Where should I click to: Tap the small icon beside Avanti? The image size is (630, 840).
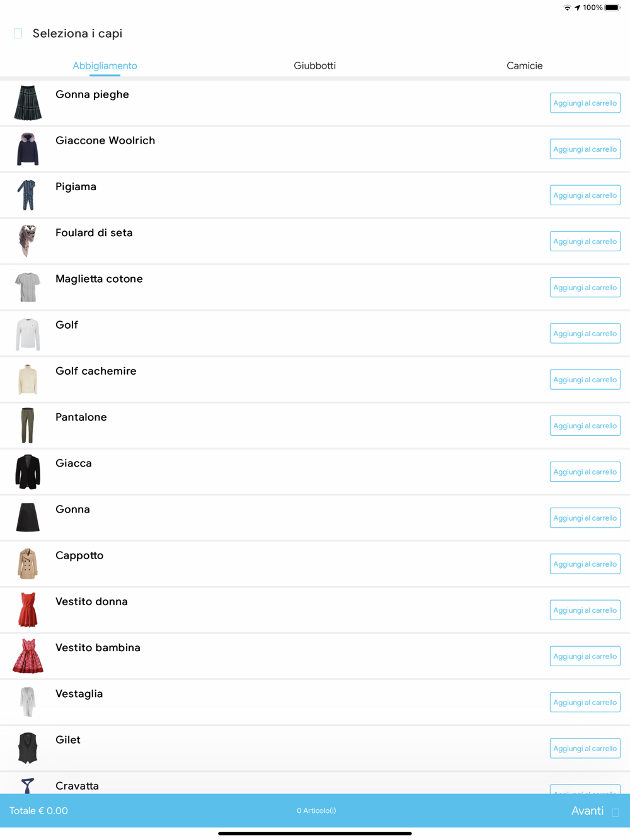[x=616, y=812]
